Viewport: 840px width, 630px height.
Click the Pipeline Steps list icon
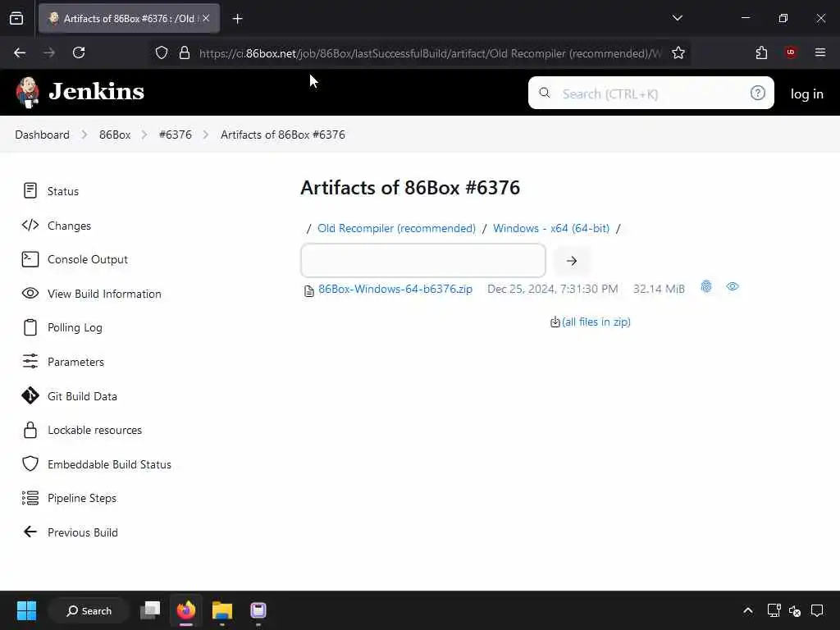30,498
